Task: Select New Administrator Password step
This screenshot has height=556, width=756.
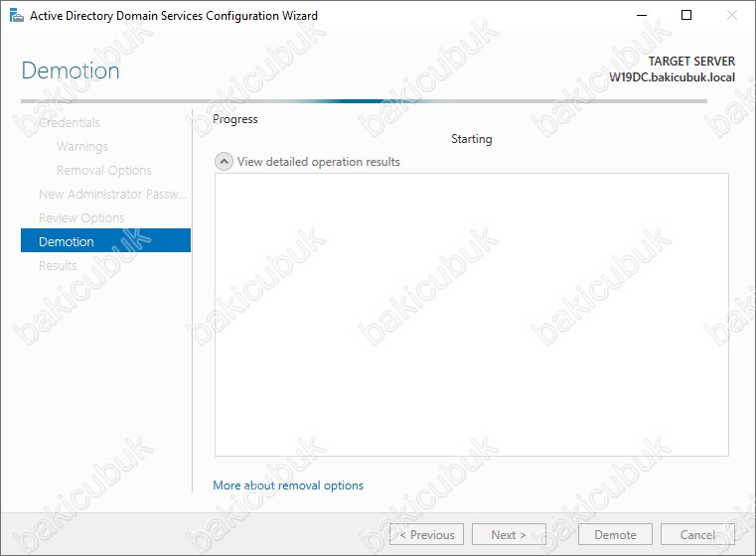Action: pos(112,195)
